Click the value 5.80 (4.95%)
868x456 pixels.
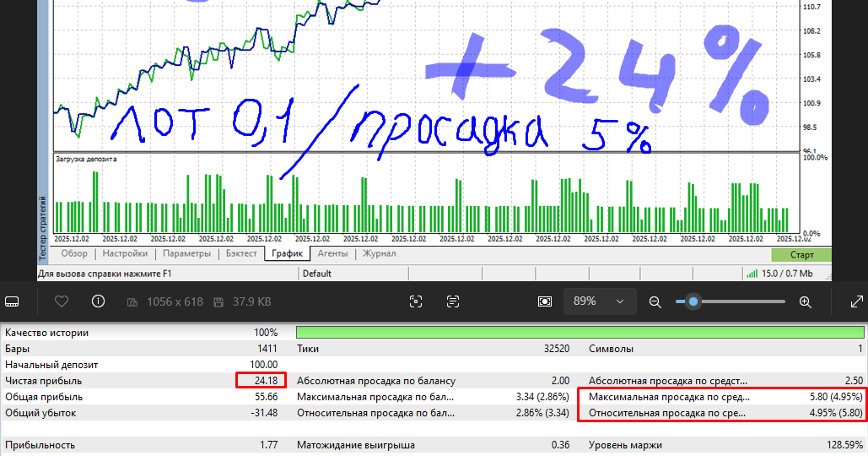tap(836, 397)
